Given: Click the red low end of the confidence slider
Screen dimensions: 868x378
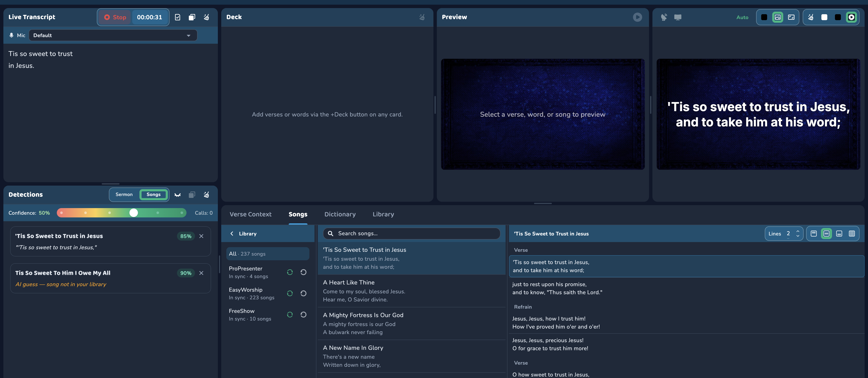Looking at the screenshot, I should pyautogui.click(x=61, y=213).
